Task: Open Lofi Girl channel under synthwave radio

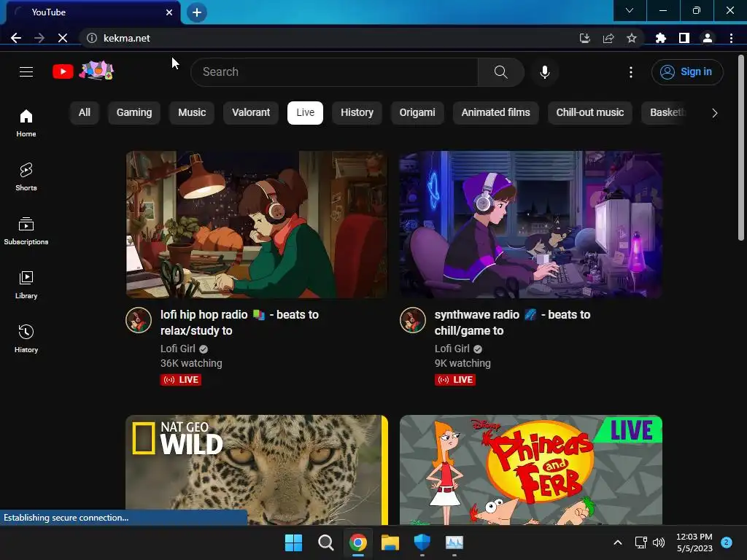Action: pos(452,349)
